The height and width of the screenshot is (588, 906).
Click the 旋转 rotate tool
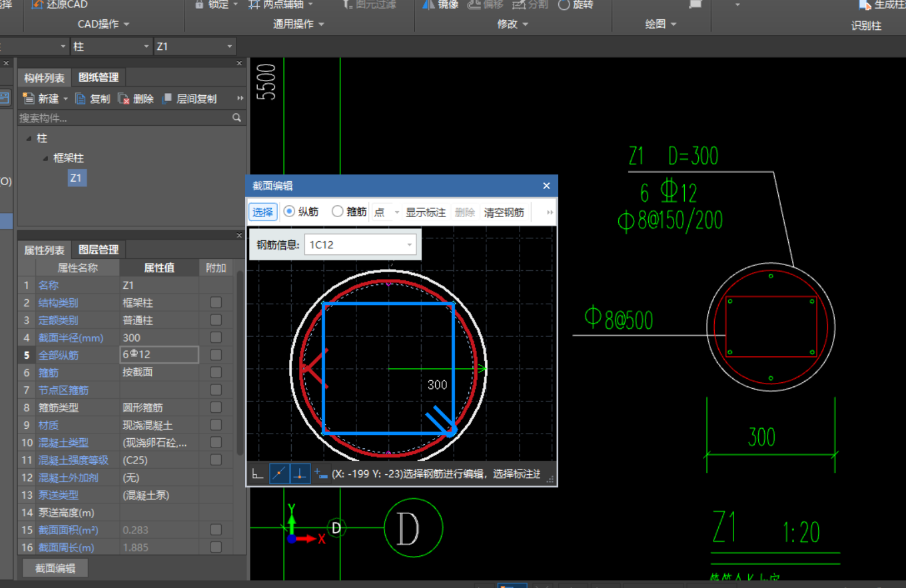575,5
